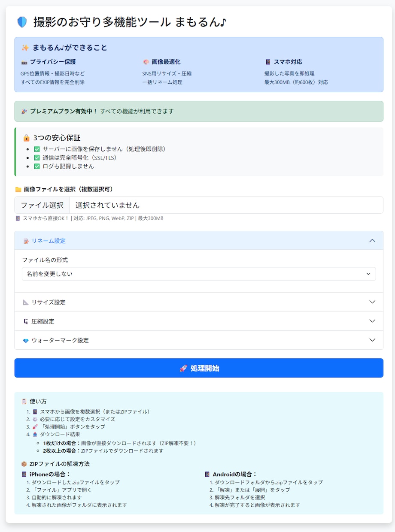The height and width of the screenshot is (532, 395).
Task: Open the ファイル名の形式 dropdown
Action: tap(199, 274)
